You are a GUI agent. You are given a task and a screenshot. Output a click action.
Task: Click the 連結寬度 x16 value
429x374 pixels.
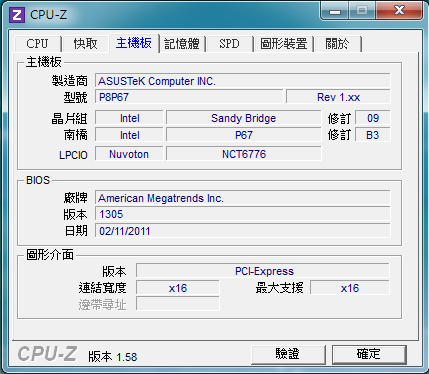178,288
